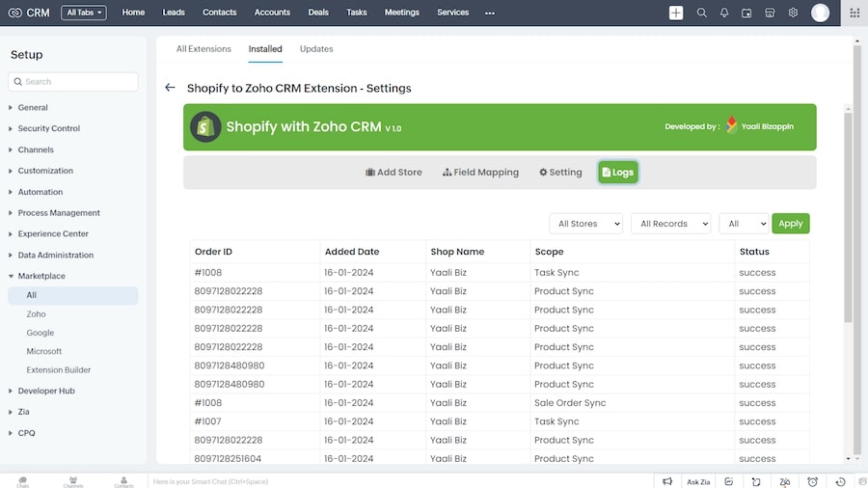Viewport: 868px width, 488px height.
Task: Expand the Customization section
Action: 45,171
